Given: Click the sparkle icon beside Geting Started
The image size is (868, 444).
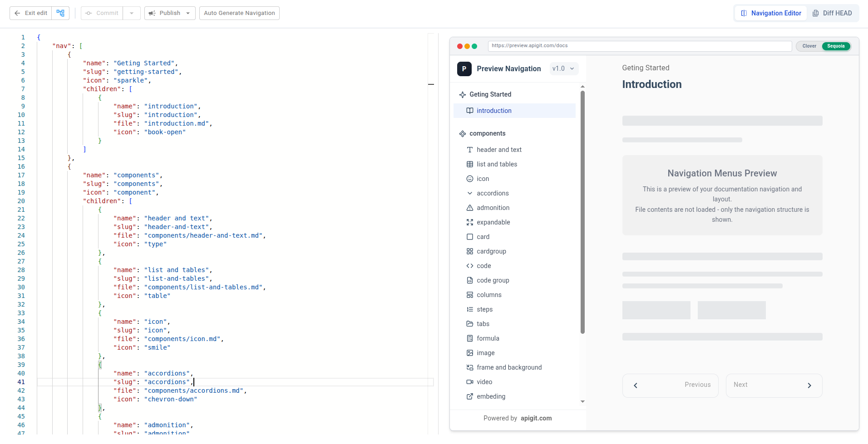Looking at the screenshot, I should click(x=463, y=94).
